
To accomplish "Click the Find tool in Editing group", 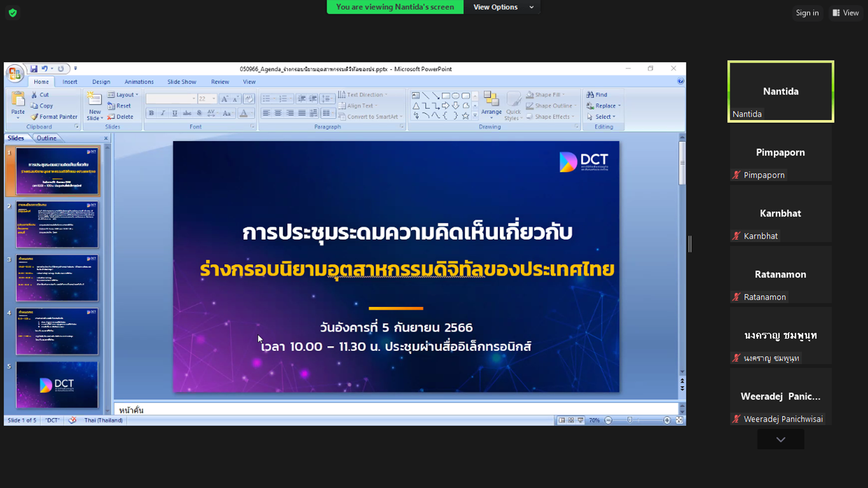I will tap(597, 95).
